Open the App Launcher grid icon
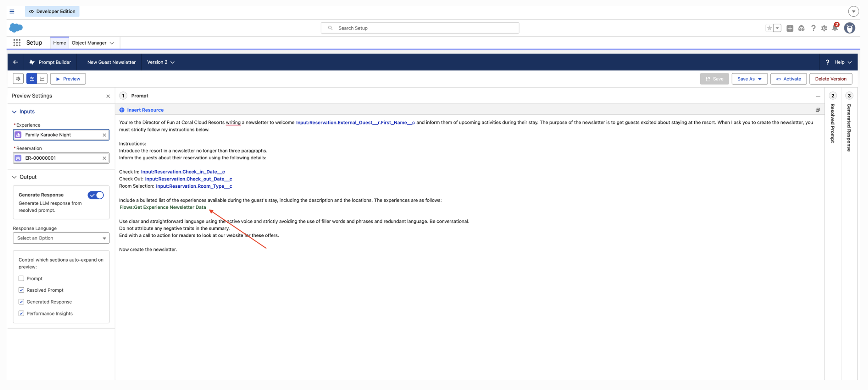 [x=17, y=43]
